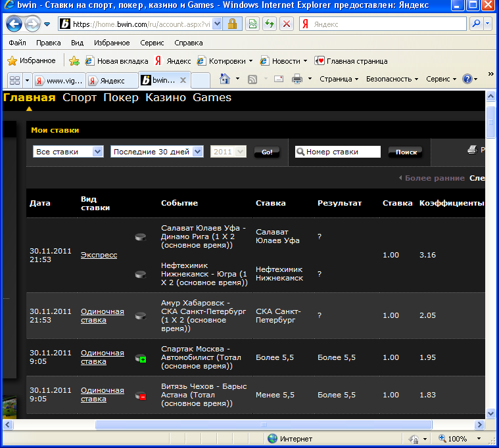This screenshot has width=499, height=448.
Task: Open the Файл menu
Action: [17, 43]
